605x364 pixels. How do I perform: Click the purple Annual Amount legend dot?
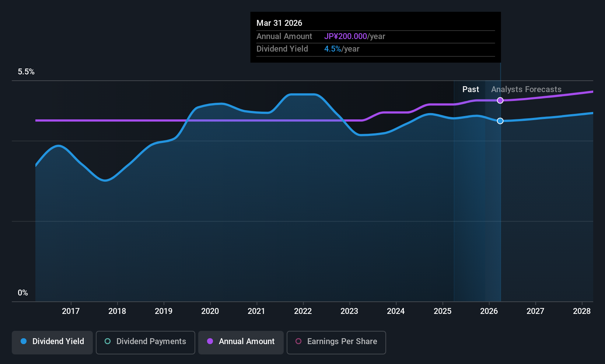point(210,341)
